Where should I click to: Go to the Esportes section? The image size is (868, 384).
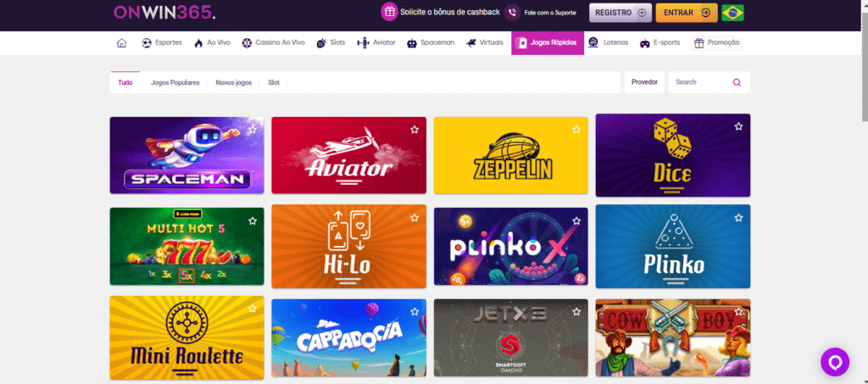[162, 42]
